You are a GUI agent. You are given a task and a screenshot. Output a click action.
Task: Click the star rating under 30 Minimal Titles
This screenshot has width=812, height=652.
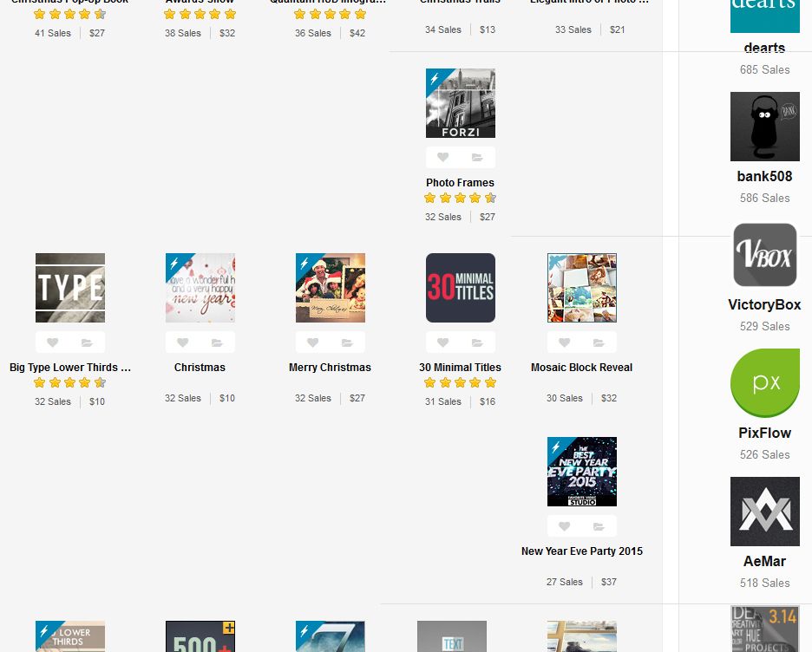click(x=460, y=382)
